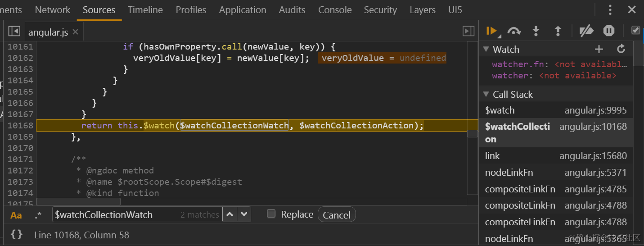The height and width of the screenshot is (246, 644).
Task: Toggle the checkbox beside pause on exceptions
Action: coord(635,30)
